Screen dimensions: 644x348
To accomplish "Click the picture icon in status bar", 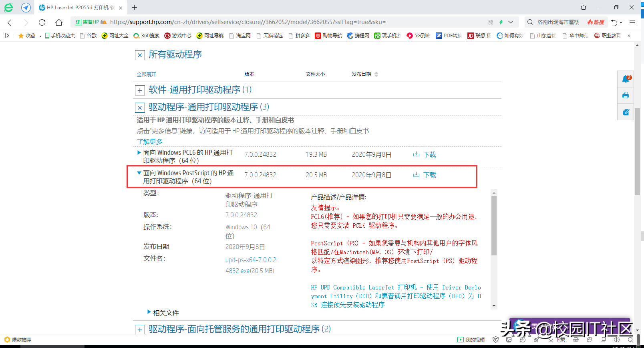I will [x=509, y=340].
